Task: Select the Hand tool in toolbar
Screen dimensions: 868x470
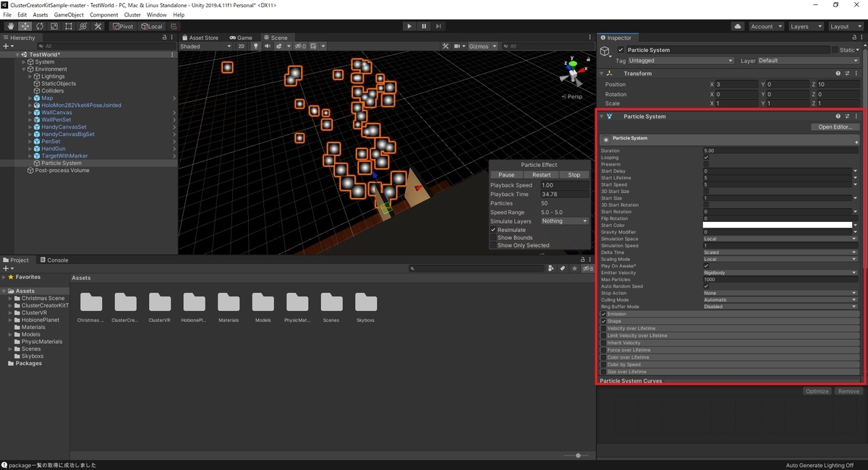Action: click(11, 27)
